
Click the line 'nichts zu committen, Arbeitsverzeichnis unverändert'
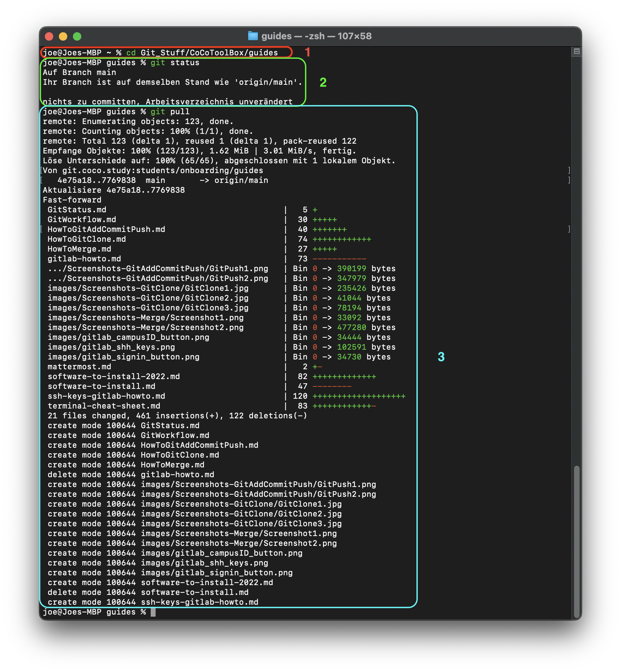point(168,102)
